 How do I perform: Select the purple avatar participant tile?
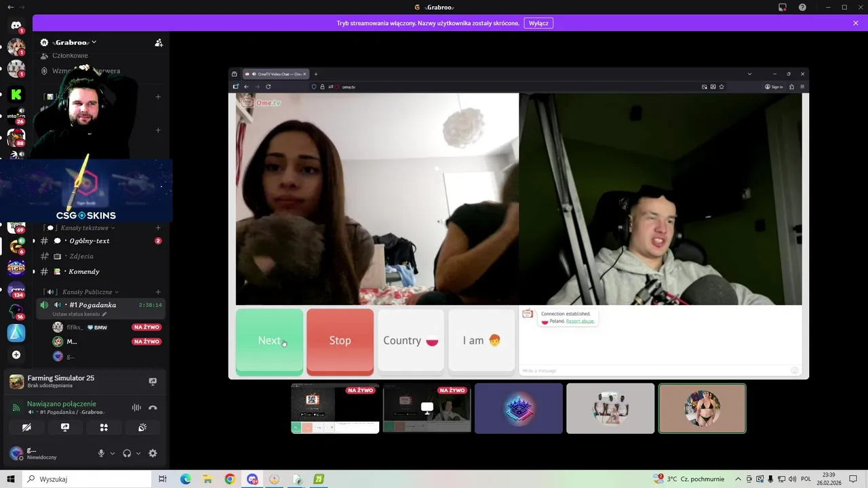(x=519, y=409)
